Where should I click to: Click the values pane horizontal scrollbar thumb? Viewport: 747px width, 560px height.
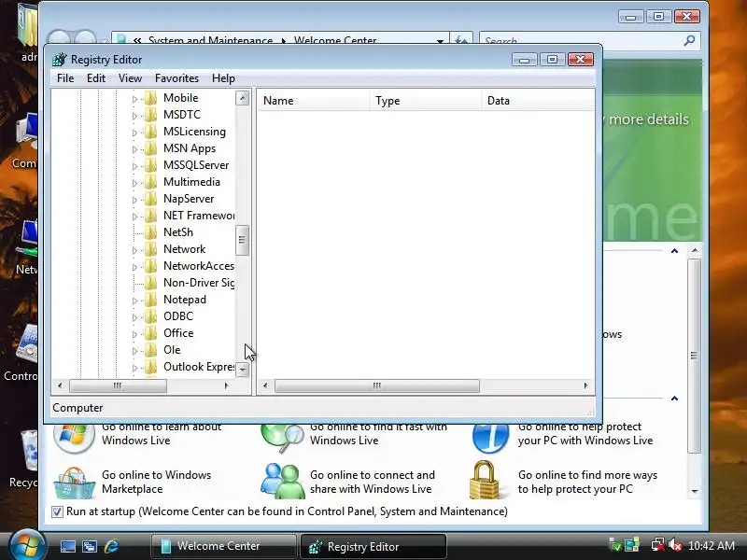tap(377, 385)
